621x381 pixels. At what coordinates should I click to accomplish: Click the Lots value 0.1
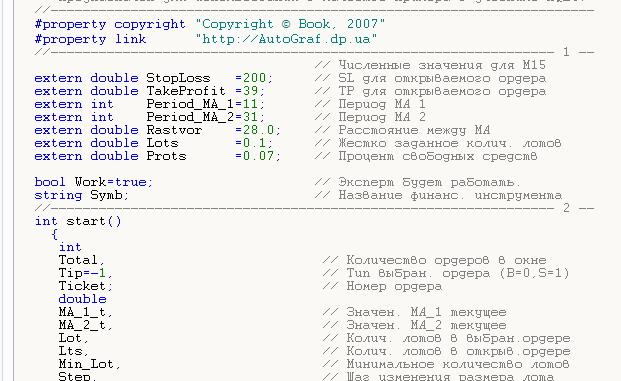coord(254,143)
